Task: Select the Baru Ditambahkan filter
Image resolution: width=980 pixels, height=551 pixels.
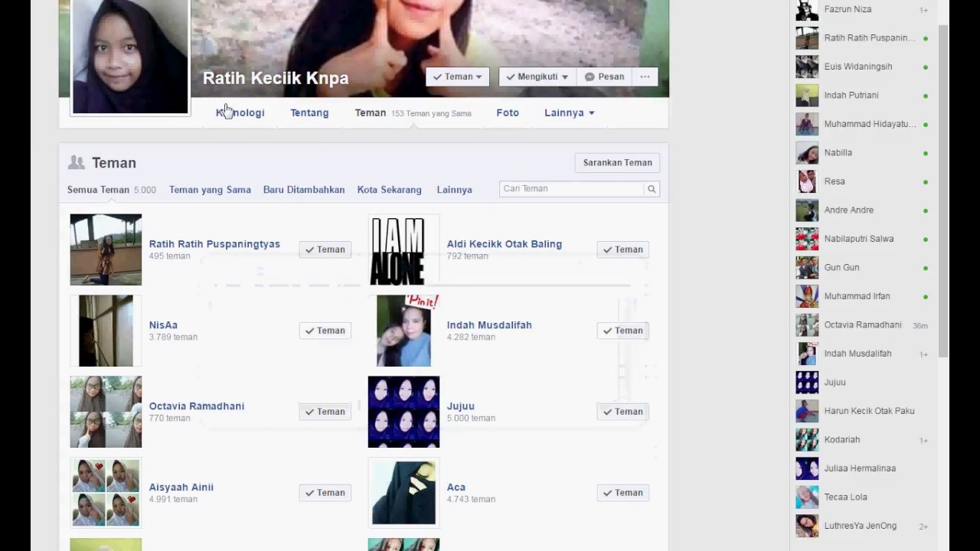Action: pos(304,190)
